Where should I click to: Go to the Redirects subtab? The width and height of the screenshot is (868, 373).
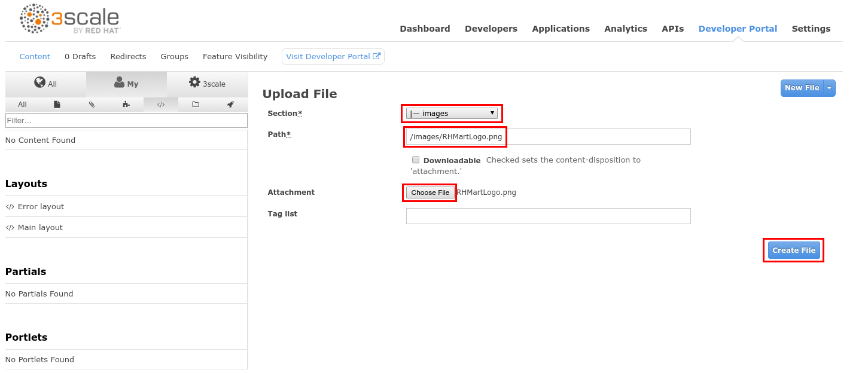[128, 57]
